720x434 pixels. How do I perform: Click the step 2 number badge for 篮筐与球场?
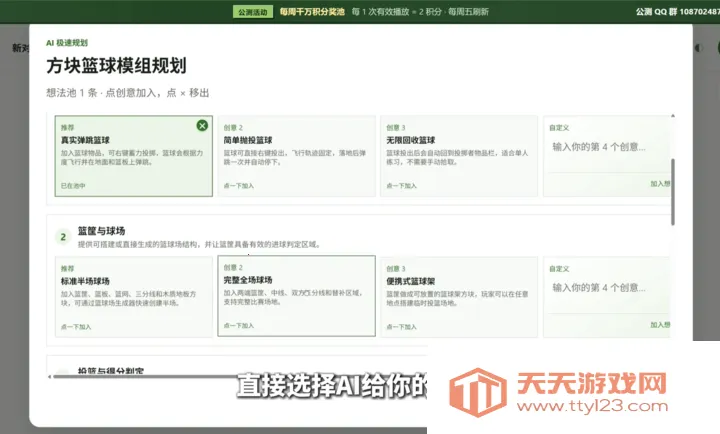(x=63, y=237)
